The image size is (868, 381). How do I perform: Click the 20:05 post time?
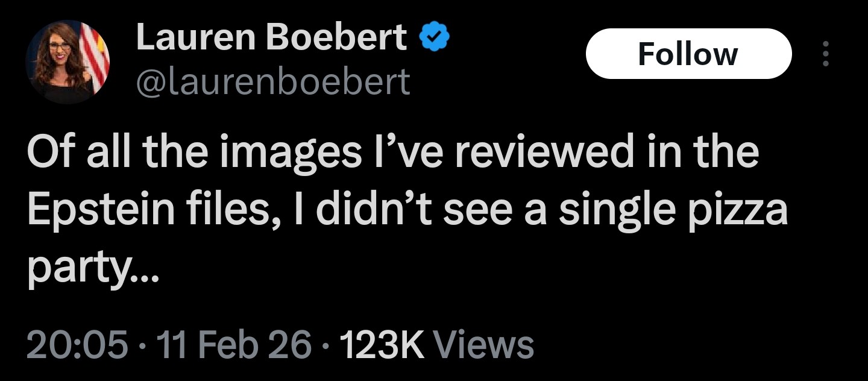(x=77, y=345)
